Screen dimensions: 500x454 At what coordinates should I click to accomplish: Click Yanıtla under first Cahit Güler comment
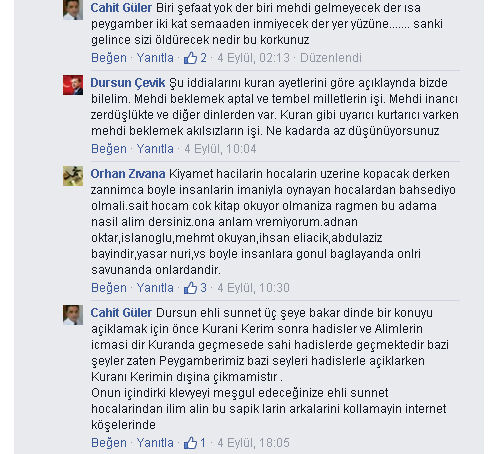coord(155,58)
